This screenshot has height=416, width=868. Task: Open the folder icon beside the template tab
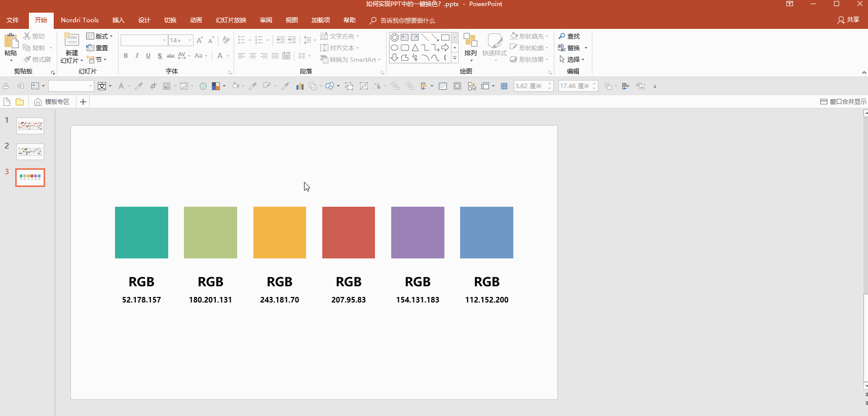coord(20,102)
